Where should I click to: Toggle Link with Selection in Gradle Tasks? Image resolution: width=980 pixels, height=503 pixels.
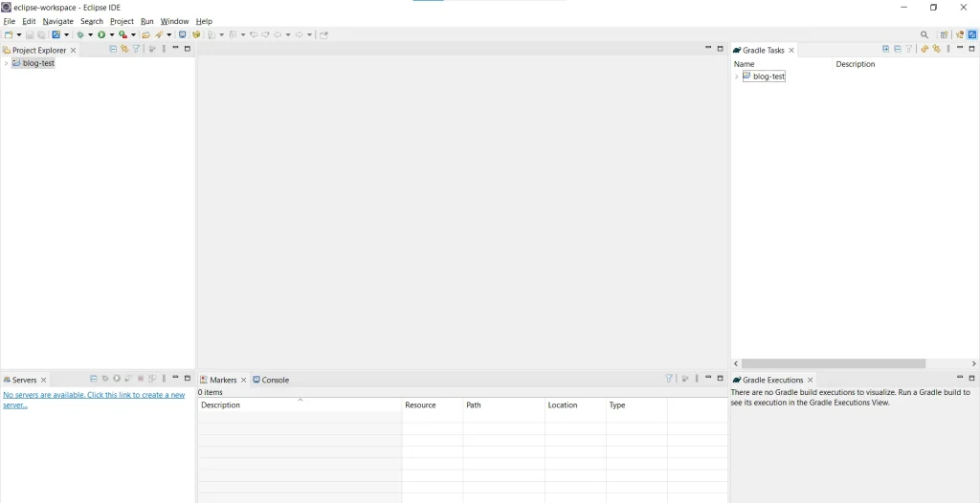936,49
